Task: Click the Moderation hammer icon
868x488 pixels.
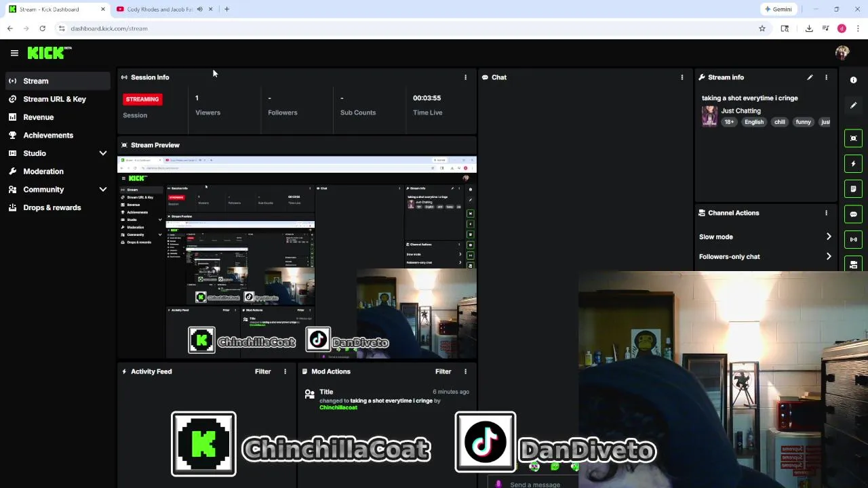Action: pos(12,171)
